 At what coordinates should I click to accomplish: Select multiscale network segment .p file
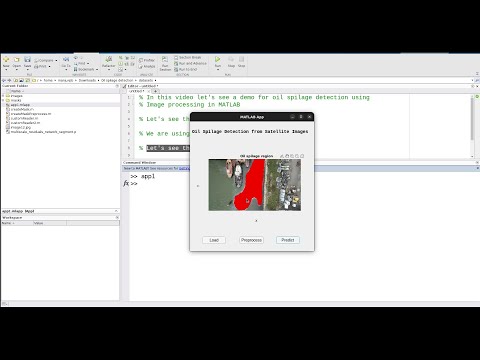tap(43, 132)
